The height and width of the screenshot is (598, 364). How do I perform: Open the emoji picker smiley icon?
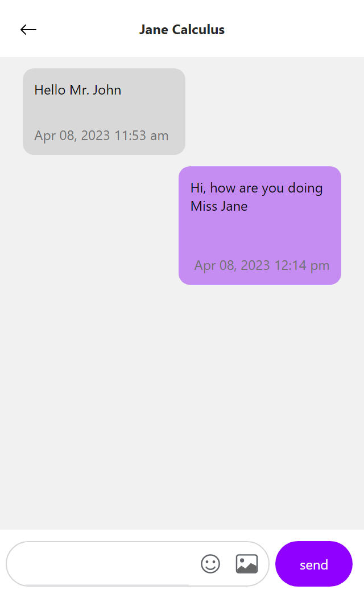[x=210, y=564]
